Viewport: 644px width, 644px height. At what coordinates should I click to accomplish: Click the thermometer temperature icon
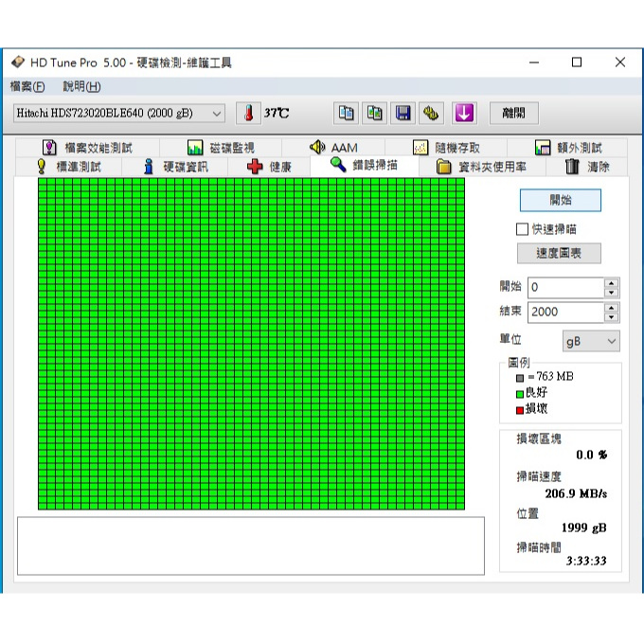(x=248, y=113)
